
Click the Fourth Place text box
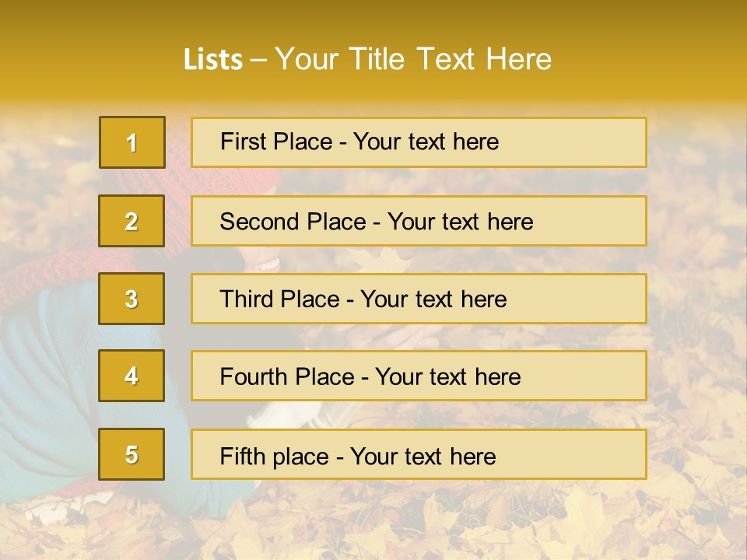click(419, 376)
